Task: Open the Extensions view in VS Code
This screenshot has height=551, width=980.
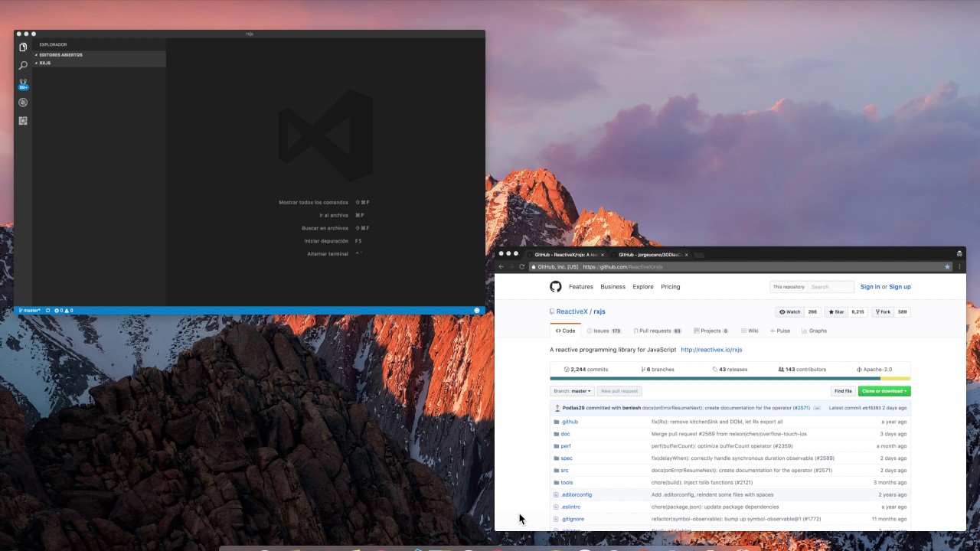Action: (23, 121)
